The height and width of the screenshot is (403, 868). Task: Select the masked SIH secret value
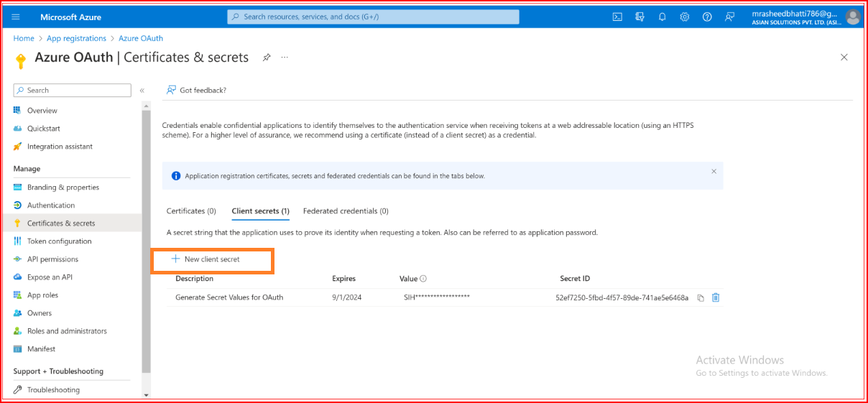pos(437,297)
